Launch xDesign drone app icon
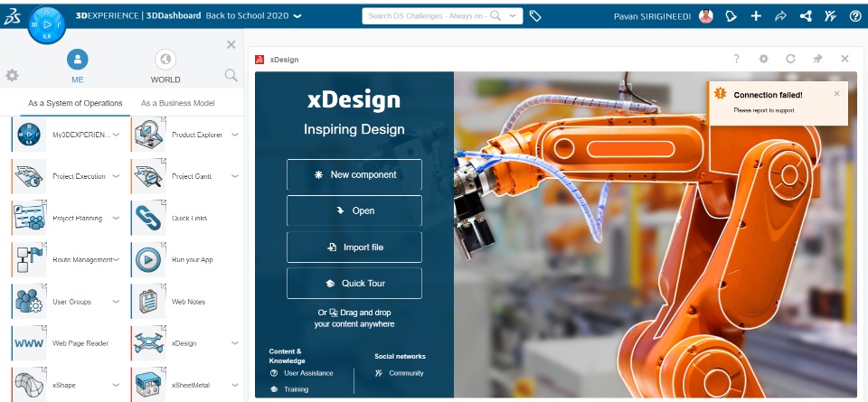The image size is (868, 402). coord(148,343)
